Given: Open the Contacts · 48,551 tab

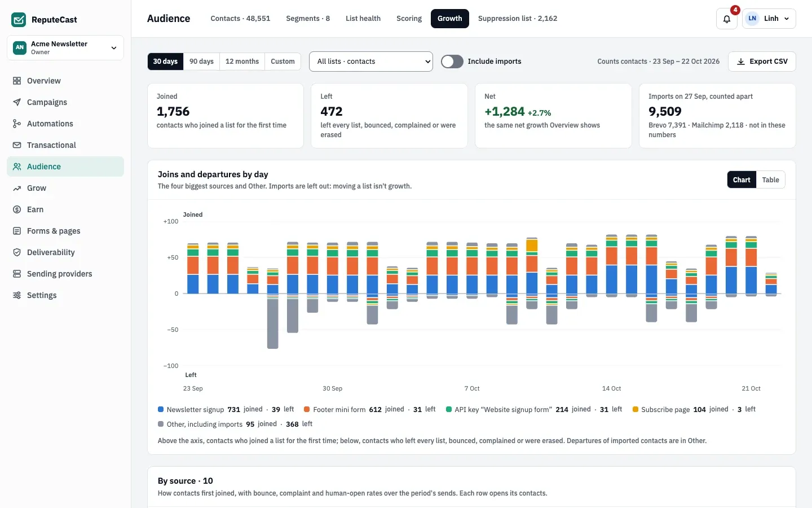Looking at the screenshot, I should 240,19.
